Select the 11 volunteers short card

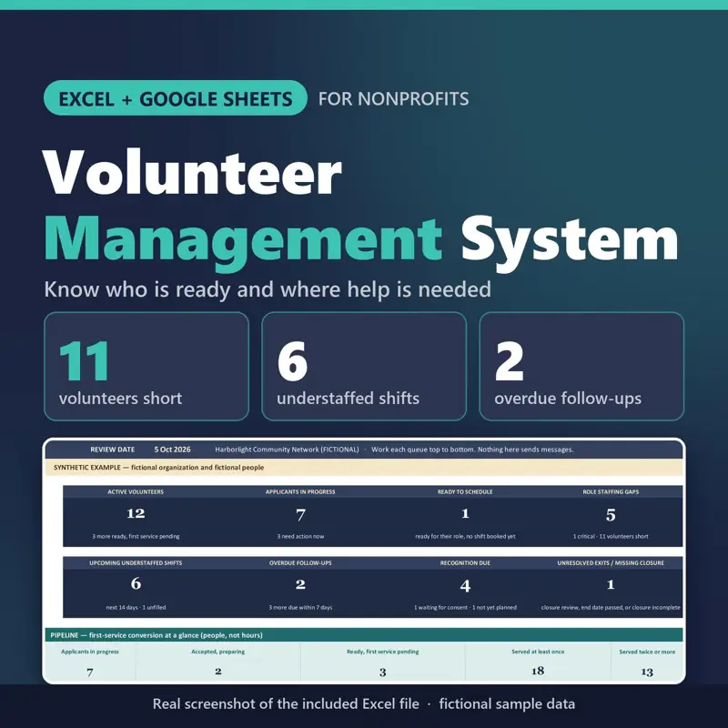coord(147,367)
